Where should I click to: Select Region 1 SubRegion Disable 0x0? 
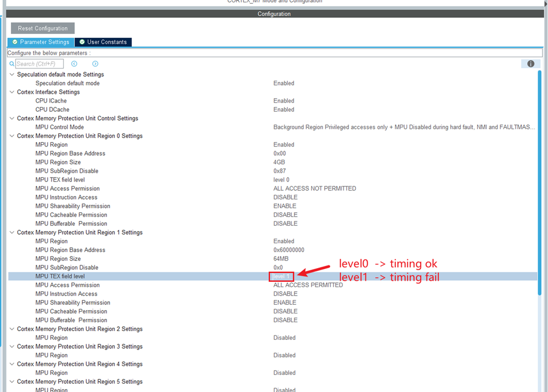(x=278, y=268)
